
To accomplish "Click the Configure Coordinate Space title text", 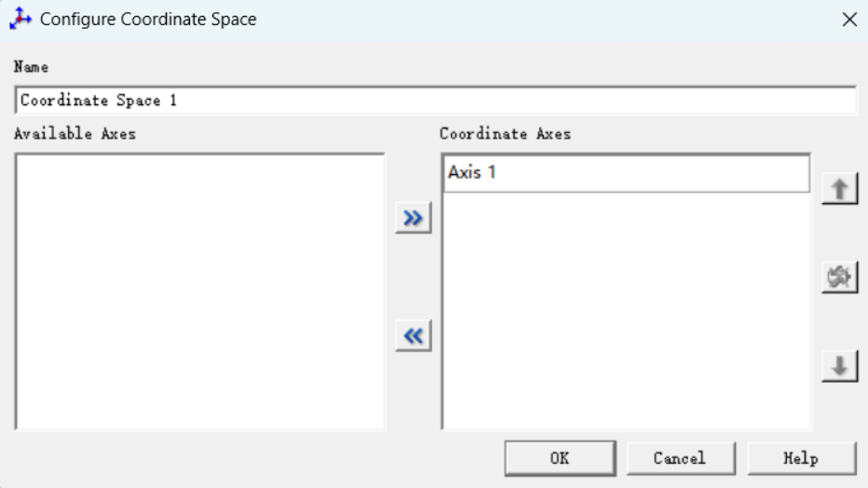I will coord(148,19).
